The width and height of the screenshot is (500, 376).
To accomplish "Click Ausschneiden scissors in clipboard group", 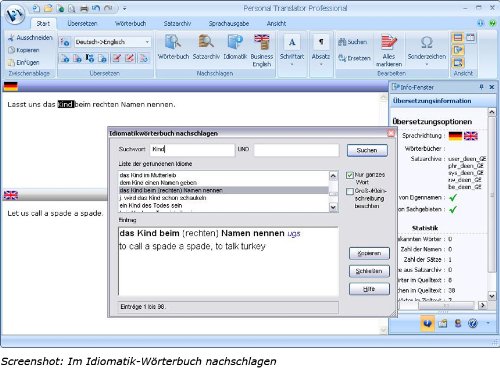I will (x=30, y=38).
